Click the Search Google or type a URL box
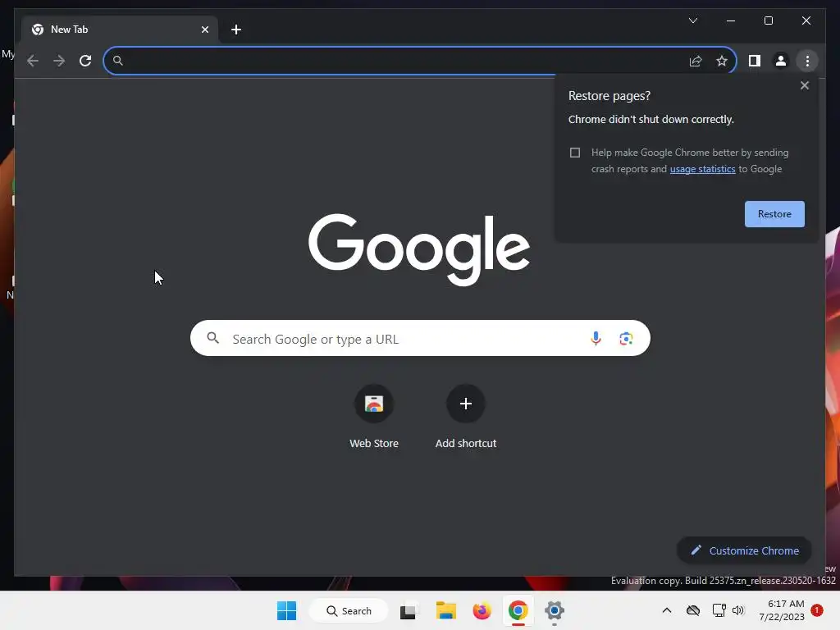This screenshot has height=630, width=840. [x=420, y=338]
